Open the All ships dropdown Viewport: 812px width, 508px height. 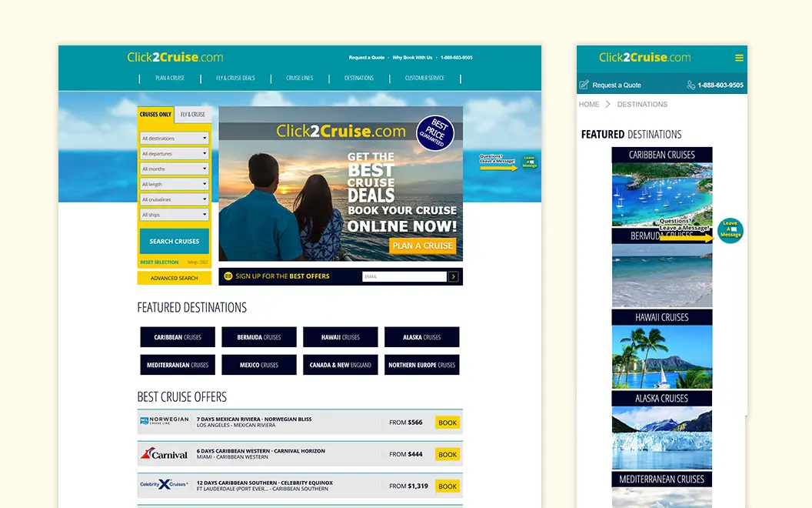coord(174,215)
